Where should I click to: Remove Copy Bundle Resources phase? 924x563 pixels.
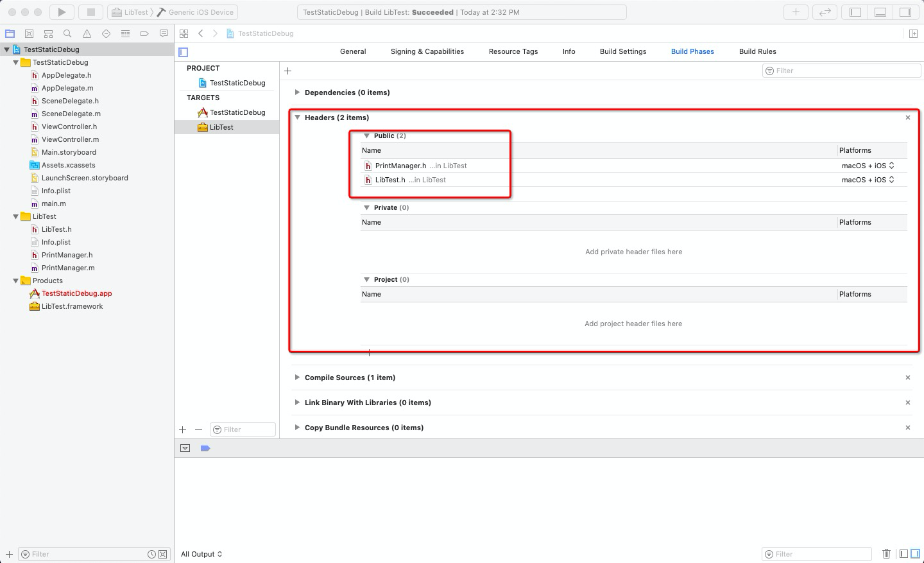pos(908,428)
